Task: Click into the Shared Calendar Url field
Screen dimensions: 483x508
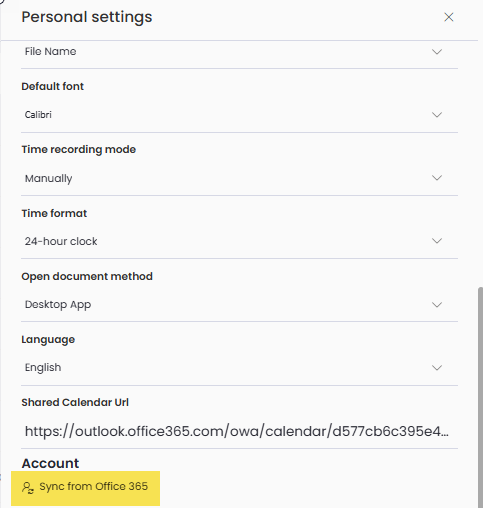Action: tap(239, 431)
